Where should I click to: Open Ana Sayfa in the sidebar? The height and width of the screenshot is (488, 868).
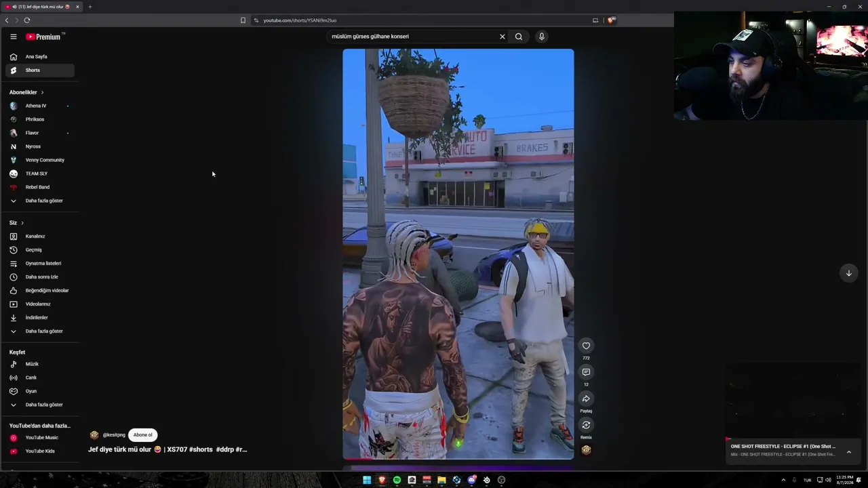(40, 57)
